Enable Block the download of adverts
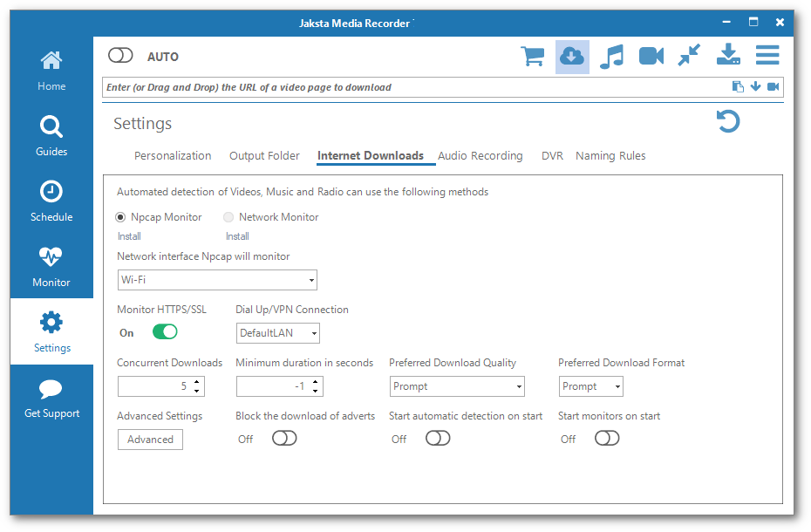Screen dimensions: 811x532 [x=284, y=439]
